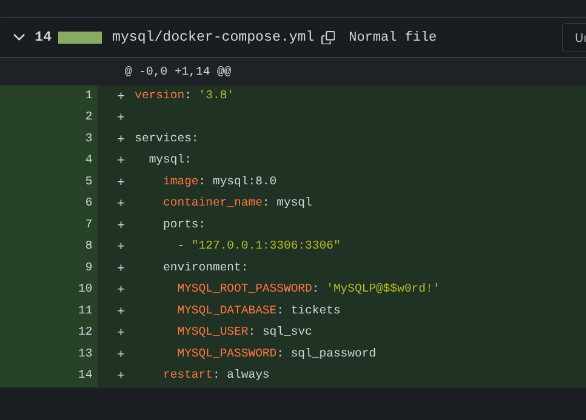This screenshot has height=420, width=586.
Task: Click the green diff stat bar
Action: [80, 37]
